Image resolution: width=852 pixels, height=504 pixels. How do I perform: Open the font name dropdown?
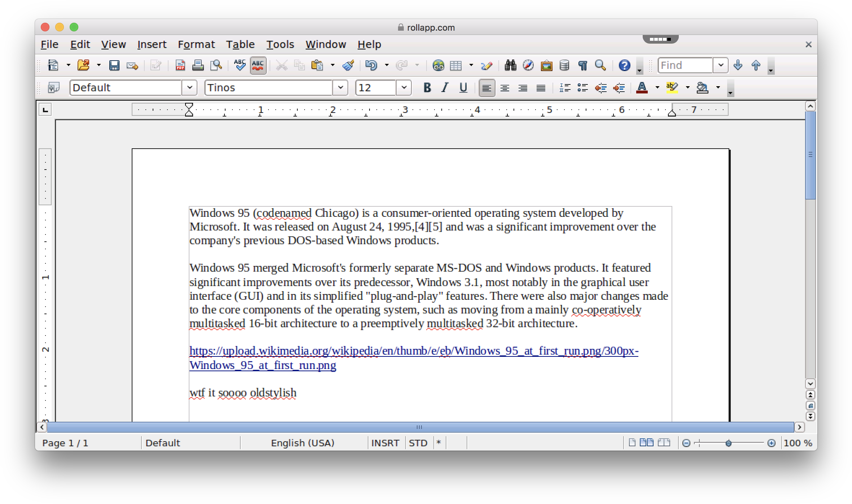(x=340, y=87)
